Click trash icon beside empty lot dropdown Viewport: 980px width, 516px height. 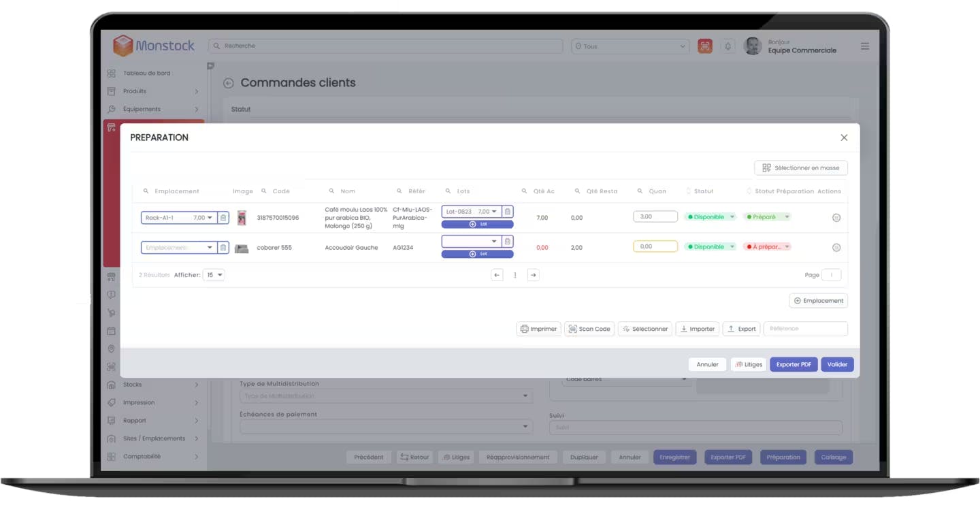[x=507, y=242]
